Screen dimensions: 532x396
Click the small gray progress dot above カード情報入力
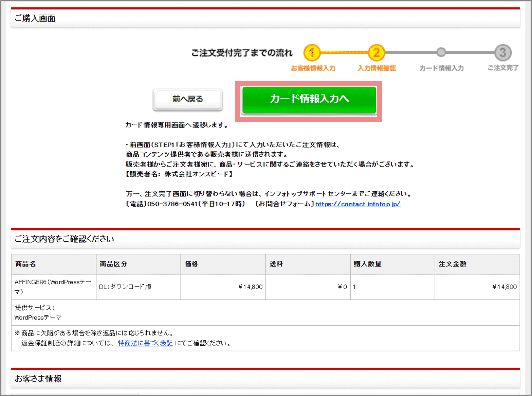441,52
